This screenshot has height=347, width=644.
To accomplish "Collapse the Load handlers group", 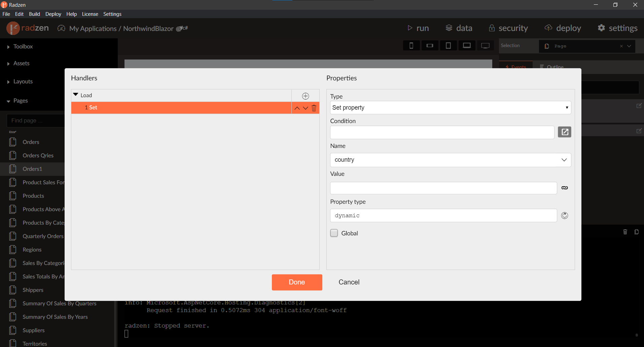I will coord(76,95).
